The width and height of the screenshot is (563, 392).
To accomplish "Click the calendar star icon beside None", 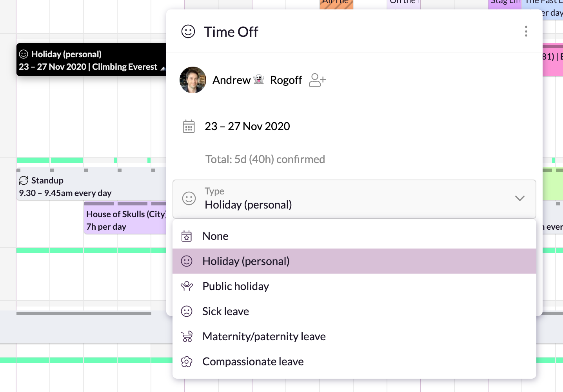I will click(187, 236).
